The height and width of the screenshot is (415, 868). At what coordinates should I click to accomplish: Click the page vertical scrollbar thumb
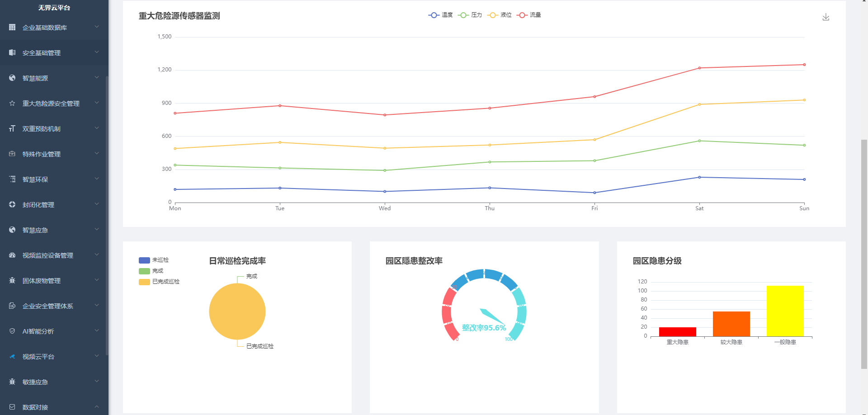[864, 255]
